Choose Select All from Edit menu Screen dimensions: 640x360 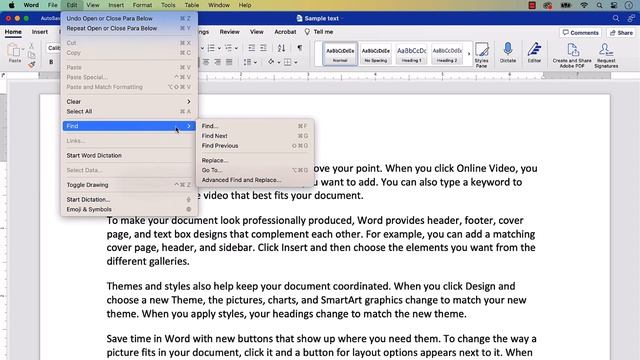[x=129, y=111]
